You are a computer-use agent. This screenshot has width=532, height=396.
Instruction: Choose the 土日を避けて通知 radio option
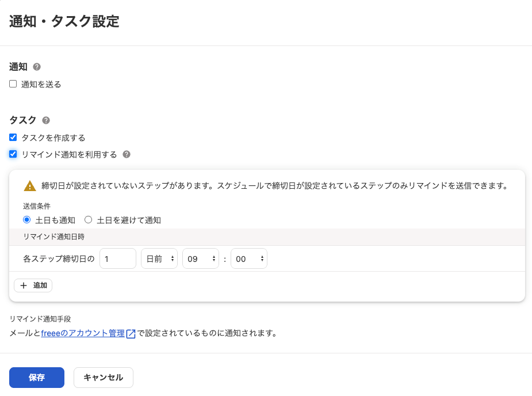[x=88, y=220]
